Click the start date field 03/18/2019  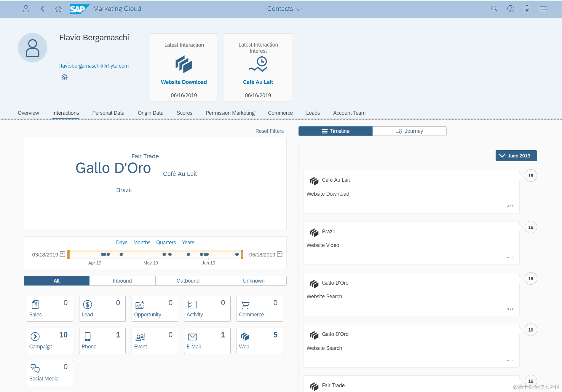(x=45, y=255)
